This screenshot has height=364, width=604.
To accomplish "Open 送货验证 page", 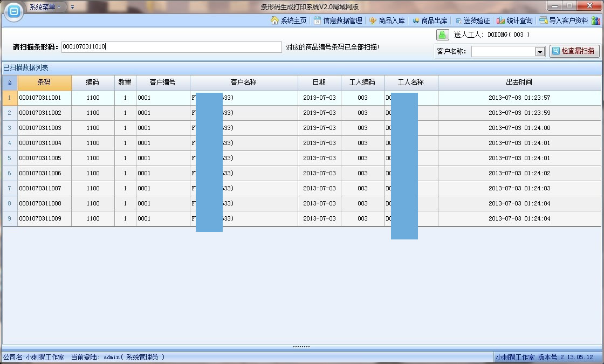I will point(472,20).
